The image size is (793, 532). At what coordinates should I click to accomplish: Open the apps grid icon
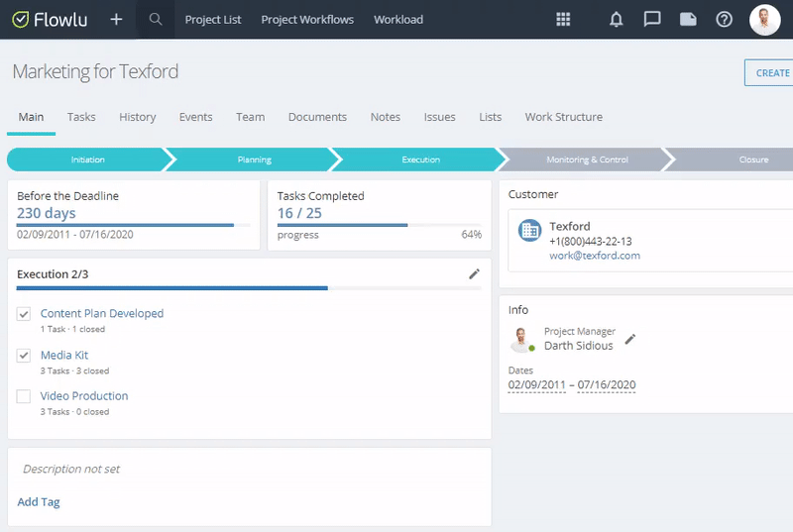click(x=564, y=19)
